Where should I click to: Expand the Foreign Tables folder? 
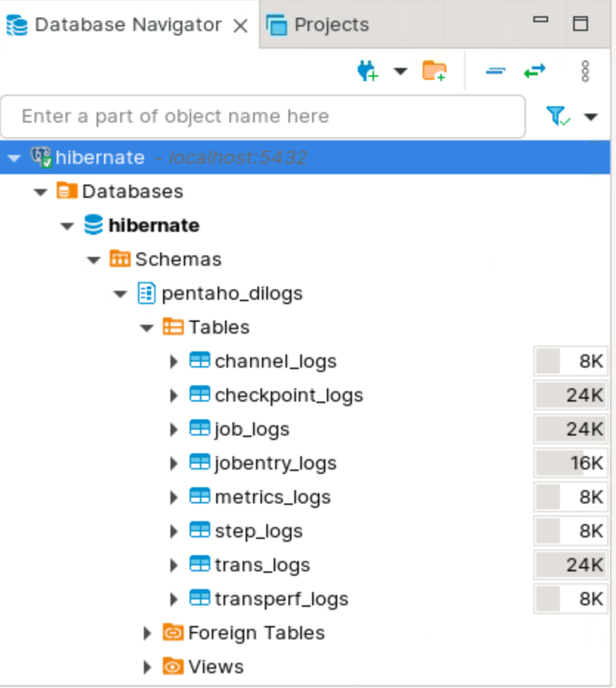point(147,633)
